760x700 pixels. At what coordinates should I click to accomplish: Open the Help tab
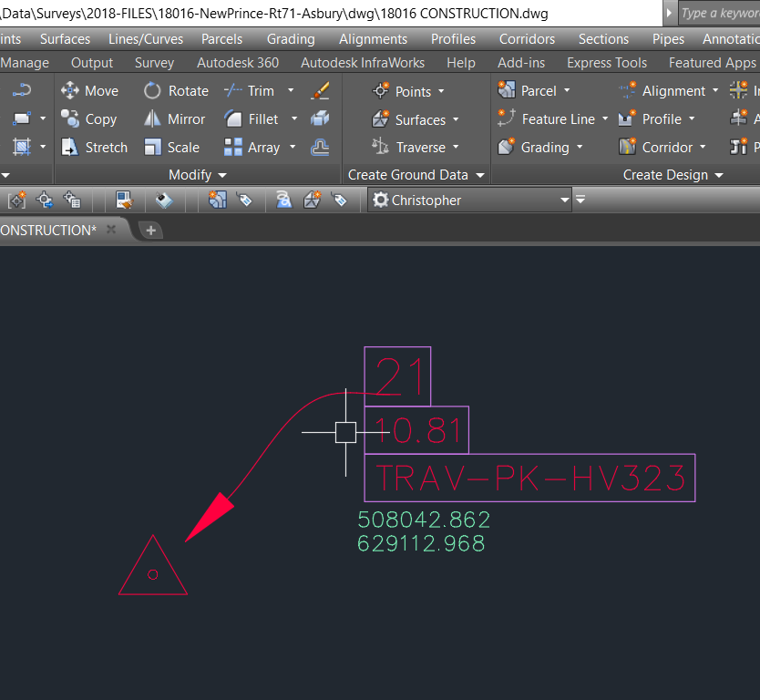(x=461, y=63)
